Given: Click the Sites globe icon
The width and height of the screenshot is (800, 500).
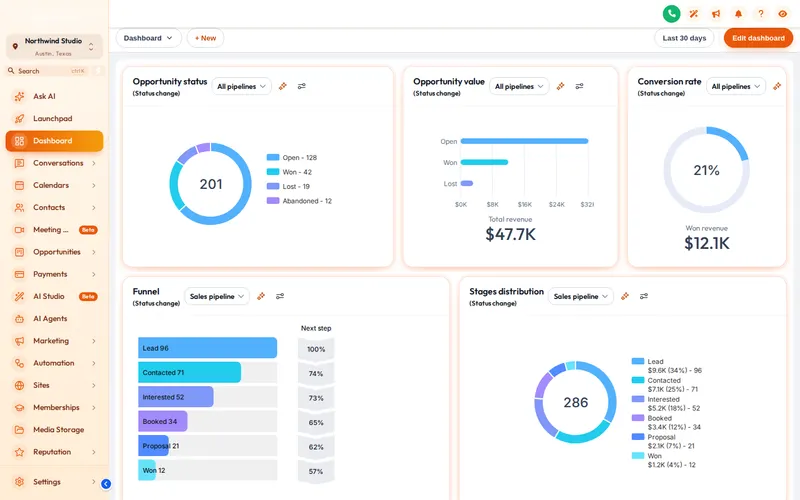Looking at the screenshot, I should [x=19, y=385].
